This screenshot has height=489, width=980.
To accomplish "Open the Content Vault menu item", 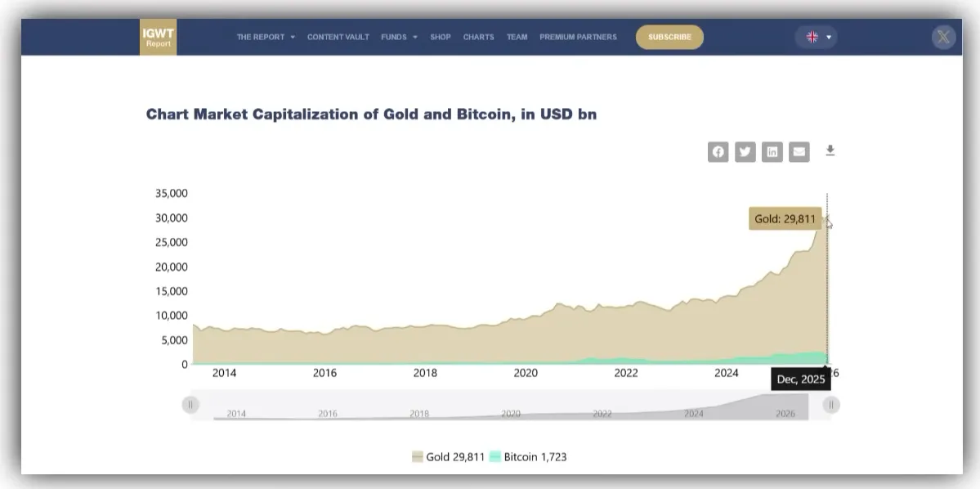I will coord(338,37).
